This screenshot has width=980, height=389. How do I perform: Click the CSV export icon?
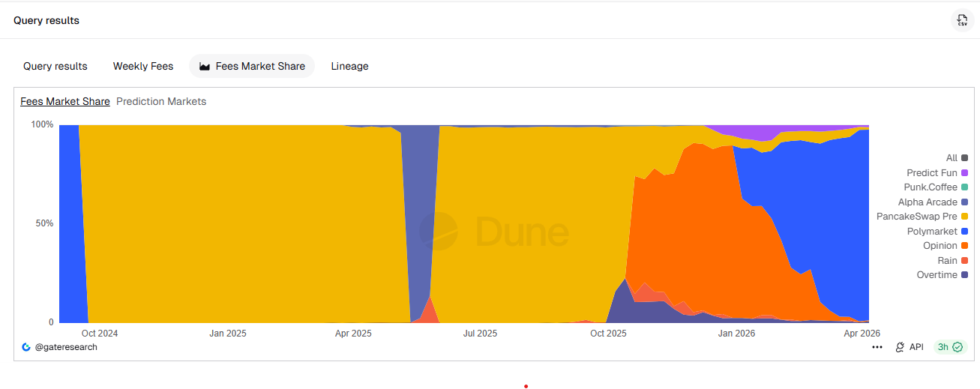(962, 20)
